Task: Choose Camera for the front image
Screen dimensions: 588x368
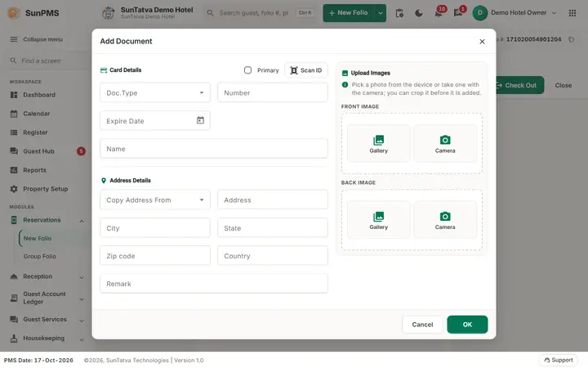Action: [445, 144]
